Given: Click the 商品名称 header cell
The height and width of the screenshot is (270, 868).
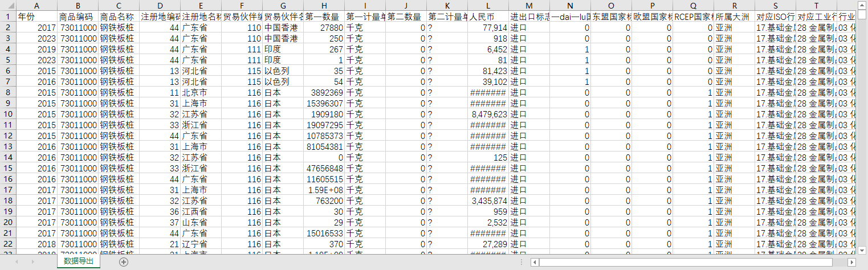Looking at the screenshot, I should (119, 16).
